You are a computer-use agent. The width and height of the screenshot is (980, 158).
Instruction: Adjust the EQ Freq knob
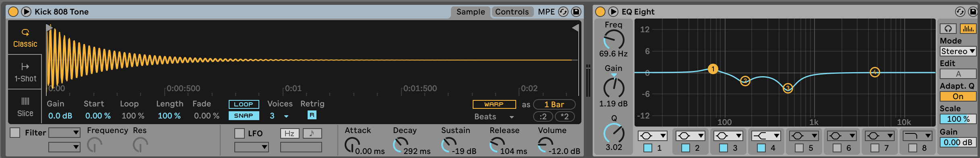(614, 40)
